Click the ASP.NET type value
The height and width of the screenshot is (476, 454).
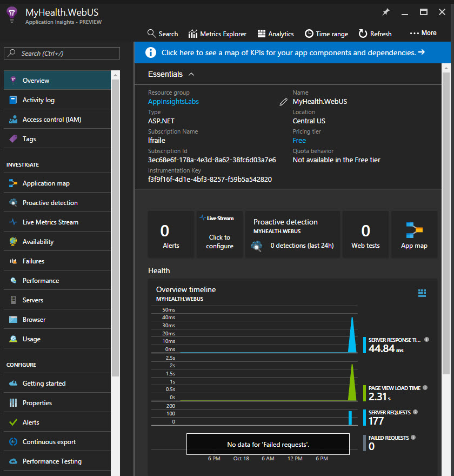(161, 121)
